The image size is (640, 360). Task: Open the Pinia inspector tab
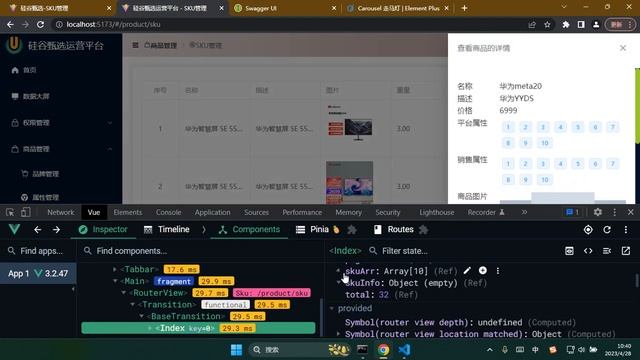(x=318, y=230)
